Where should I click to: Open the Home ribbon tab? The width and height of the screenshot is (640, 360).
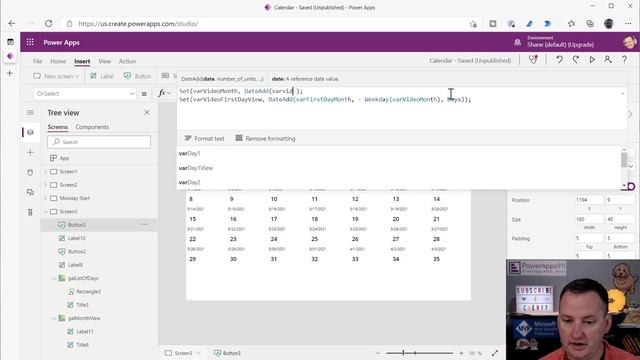tap(58, 61)
